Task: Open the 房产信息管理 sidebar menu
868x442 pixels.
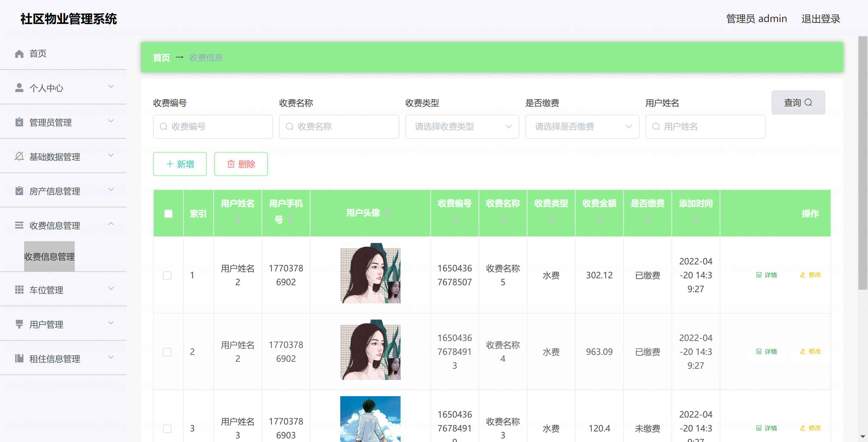Action: coord(63,191)
